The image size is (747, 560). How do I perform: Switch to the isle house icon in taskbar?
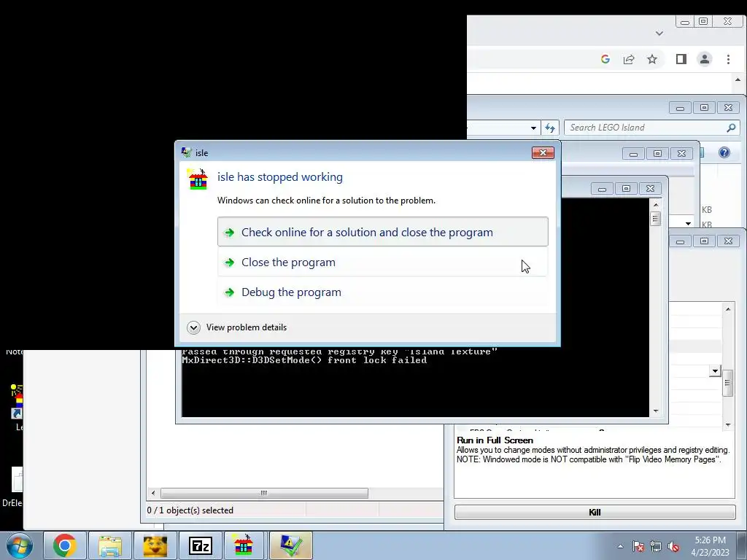click(244, 545)
